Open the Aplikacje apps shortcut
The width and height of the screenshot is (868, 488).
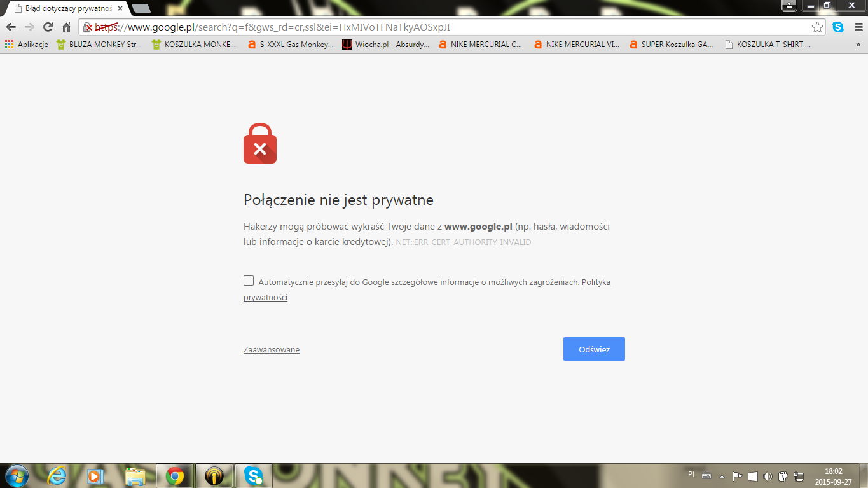[26, 45]
